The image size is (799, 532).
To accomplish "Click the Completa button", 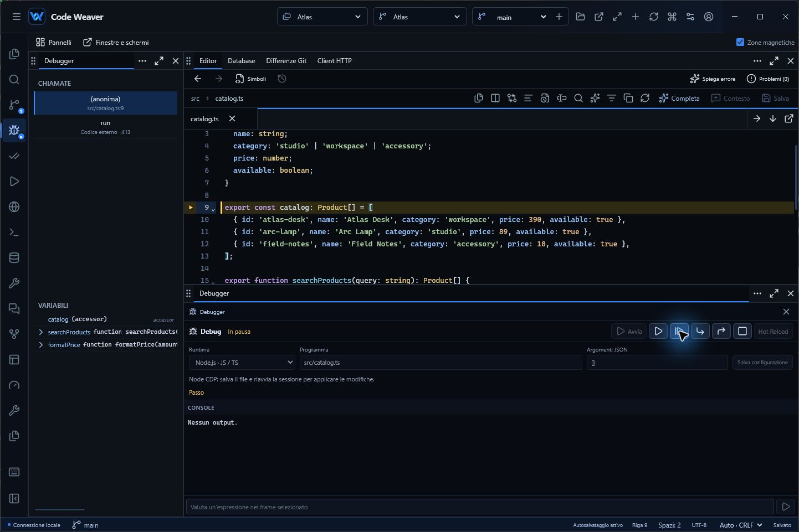I will point(679,99).
